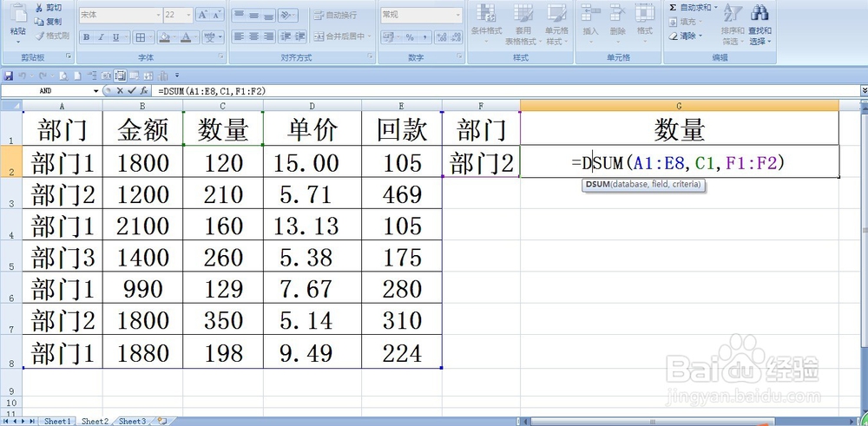Screen dimensions: 868x426
Task: Open the Merge and Center dropdown arrow
Action: (369, 36)
